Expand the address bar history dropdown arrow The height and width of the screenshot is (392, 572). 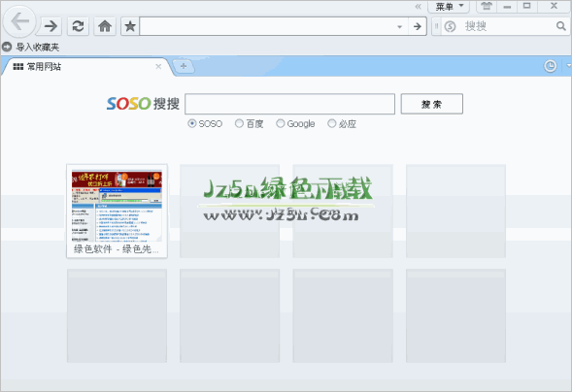(400, 26)
